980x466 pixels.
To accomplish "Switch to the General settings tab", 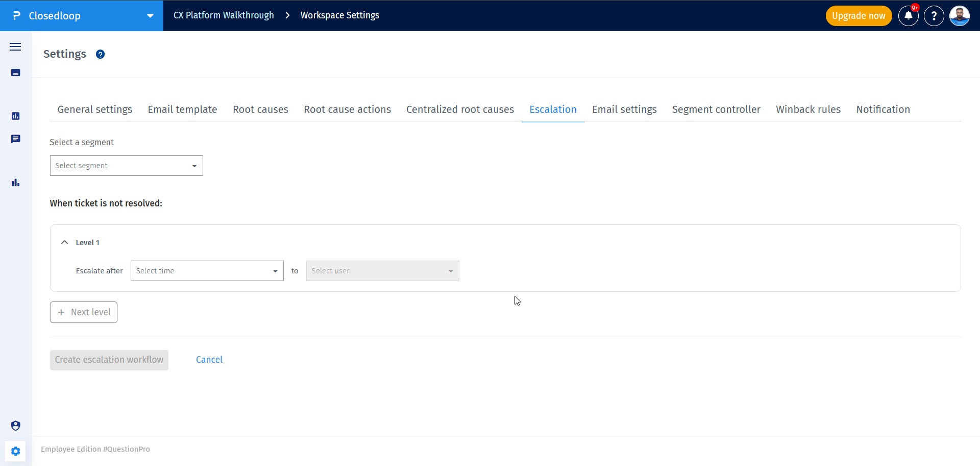I will [94, 109].
